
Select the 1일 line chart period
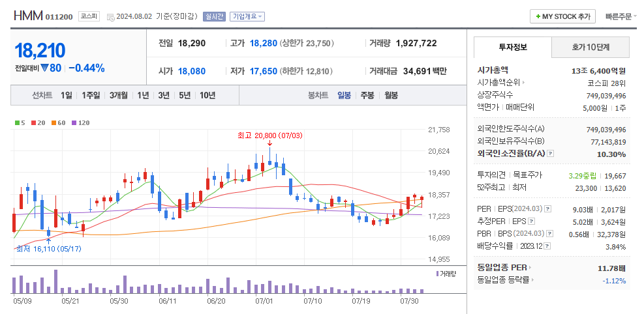pos(66,96)
